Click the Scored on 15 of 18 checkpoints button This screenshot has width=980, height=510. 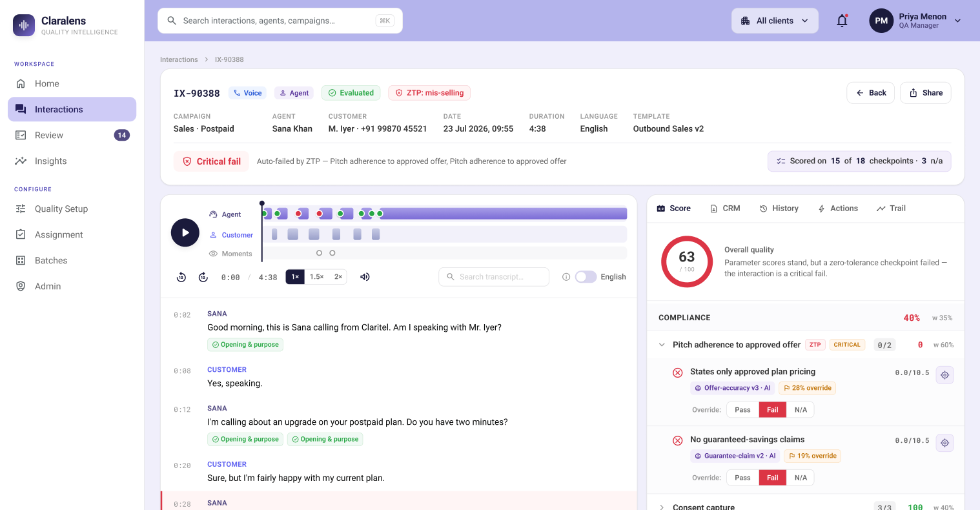click(859, 161)
